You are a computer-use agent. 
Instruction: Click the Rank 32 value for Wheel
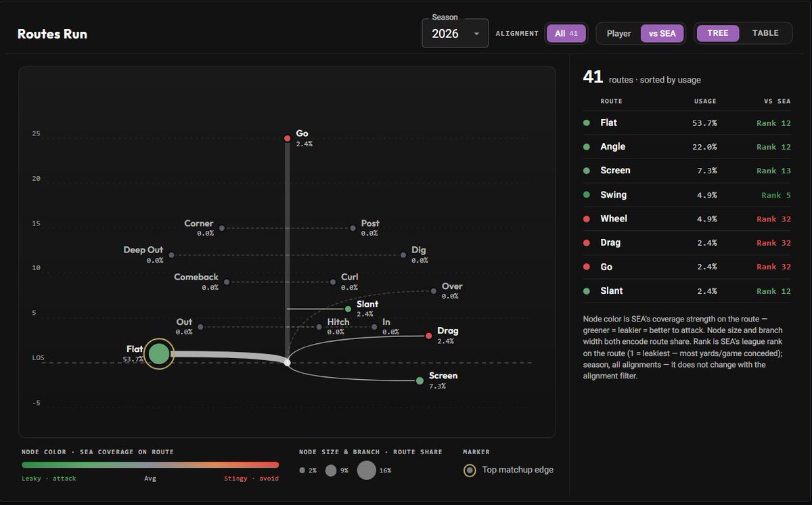click(x=773, y=219)
